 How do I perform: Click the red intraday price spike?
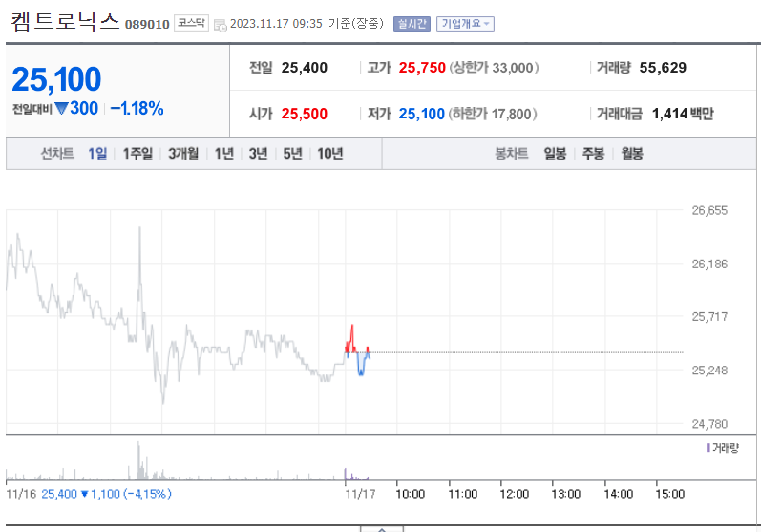click(352, 336)
